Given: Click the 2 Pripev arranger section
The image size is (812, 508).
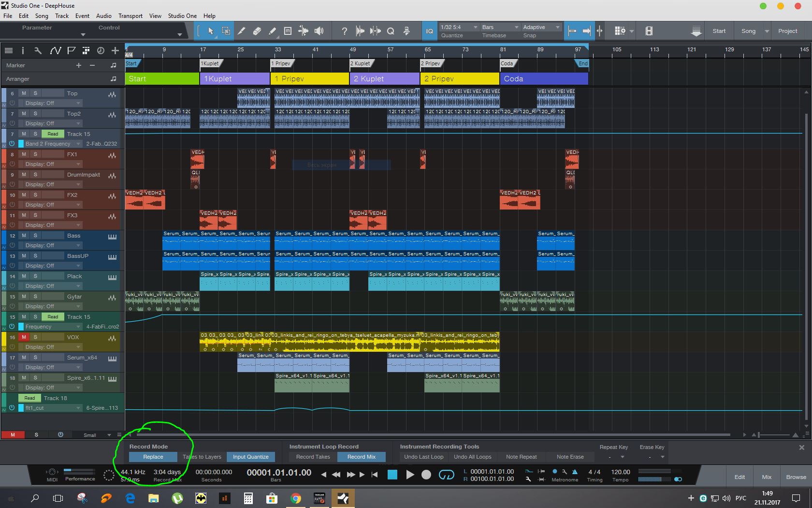Looking at the screenshot, I should tap(459, 79).
